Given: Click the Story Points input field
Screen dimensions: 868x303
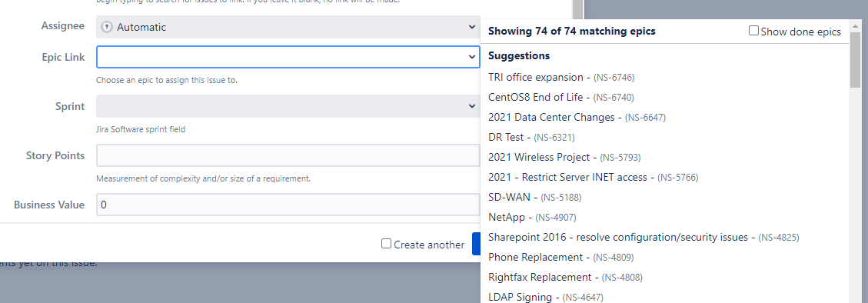Looking at the screenshot, I should coord(288,155).
